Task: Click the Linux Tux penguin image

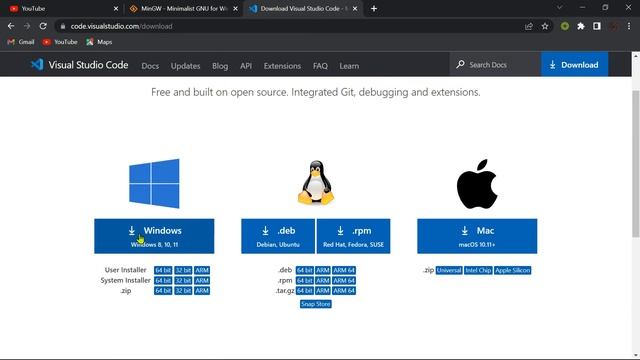Action: pyautogui.click(x=316, y=182)
